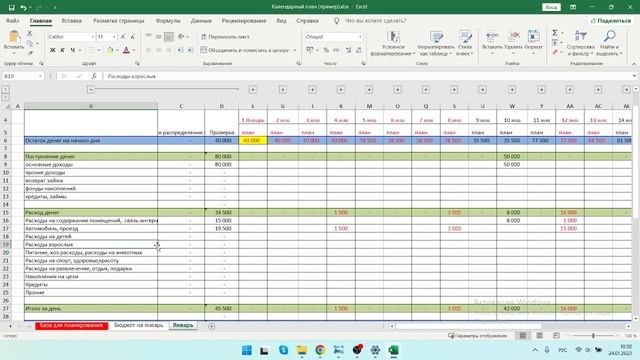
Task: Click the Undo arrow icon
Action: point(24,7)
